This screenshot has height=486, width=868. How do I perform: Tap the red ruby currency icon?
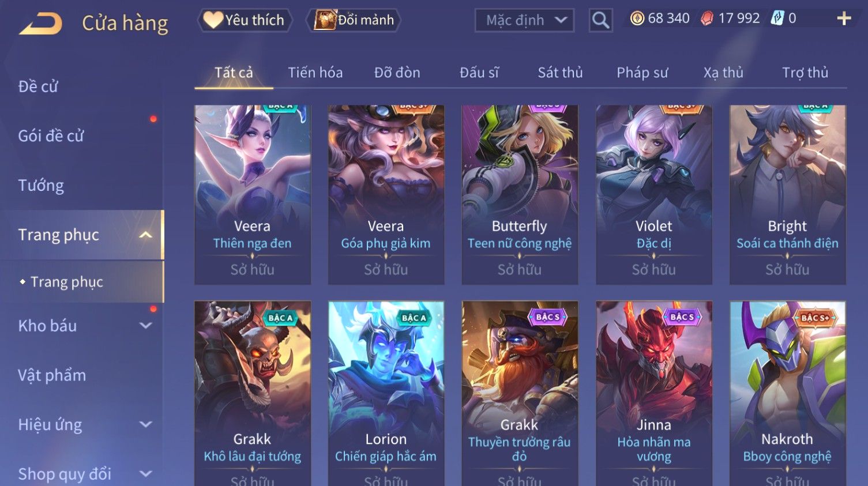[x=707, y=19]
